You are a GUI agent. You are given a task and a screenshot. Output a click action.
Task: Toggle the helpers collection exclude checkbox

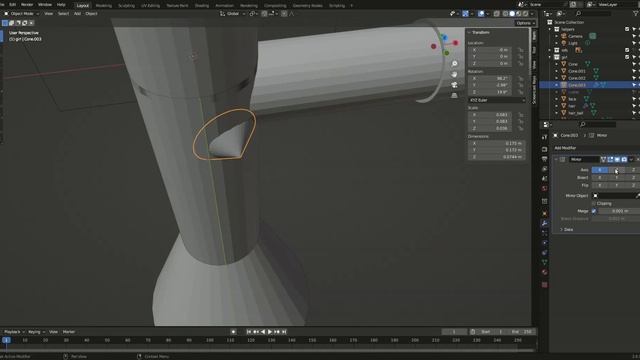pos(627,29)
